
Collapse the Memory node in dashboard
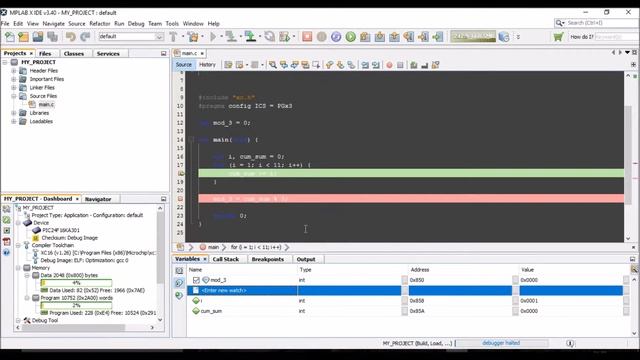[18, 268]
